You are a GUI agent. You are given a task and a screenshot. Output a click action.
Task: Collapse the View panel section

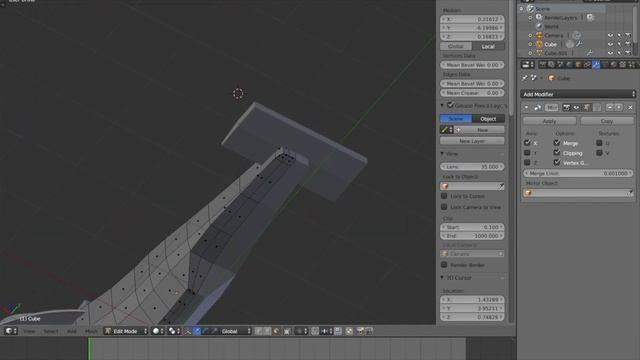(x=442, y=154)
